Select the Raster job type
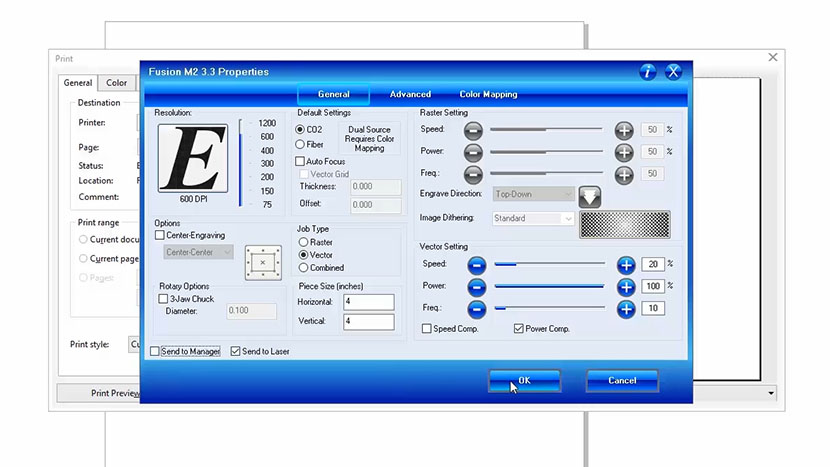The height and width of the screenshot is (467, 830). click(303, 243)
